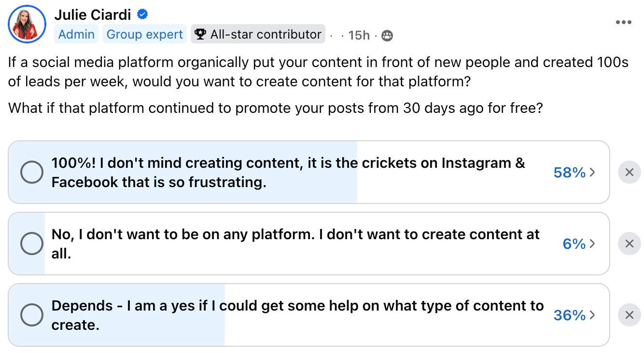Expand voters for the 6% result
The image size is (644, 353).
click(x=578, y=244)
